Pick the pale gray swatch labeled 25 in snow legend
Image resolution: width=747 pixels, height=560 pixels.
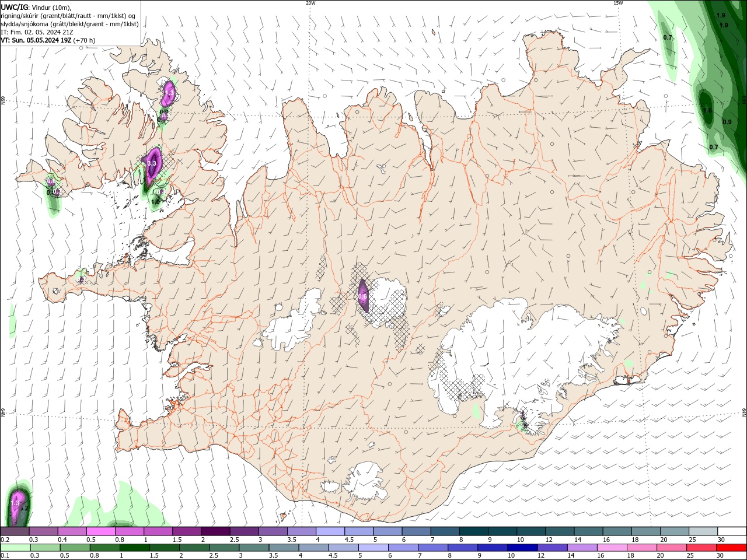pyautogui.click(x=703, y=531)
